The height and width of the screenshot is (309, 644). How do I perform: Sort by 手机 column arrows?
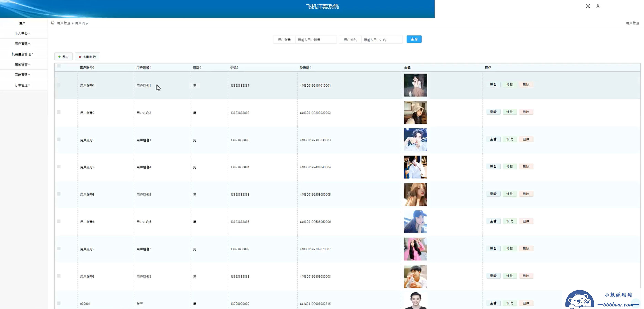click(237, 67)
